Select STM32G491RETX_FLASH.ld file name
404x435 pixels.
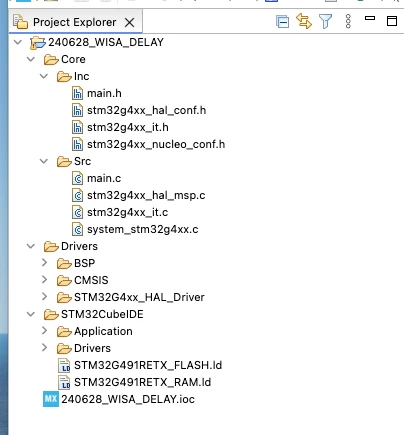pos(148,365)
